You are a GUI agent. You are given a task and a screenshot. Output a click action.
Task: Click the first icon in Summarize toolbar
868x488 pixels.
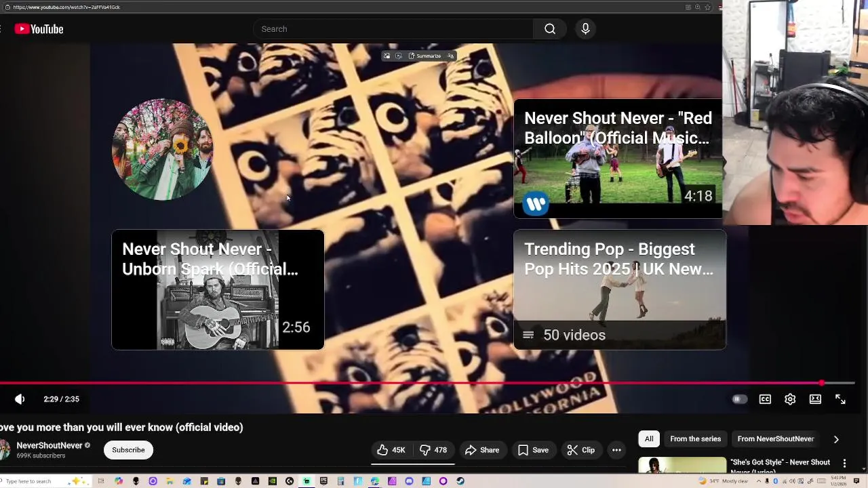coord(387,56)
